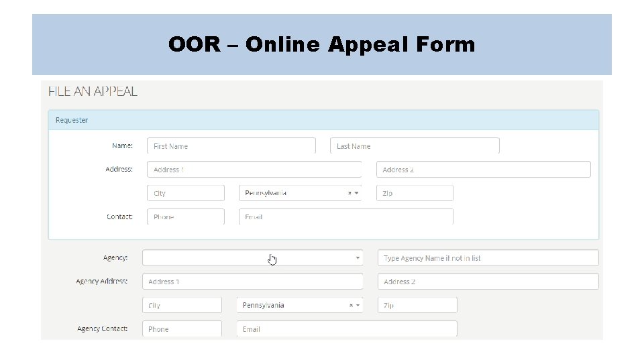Click the OOR – Online Appeal Form title
The image size is (644, 362).
point(322,44)
